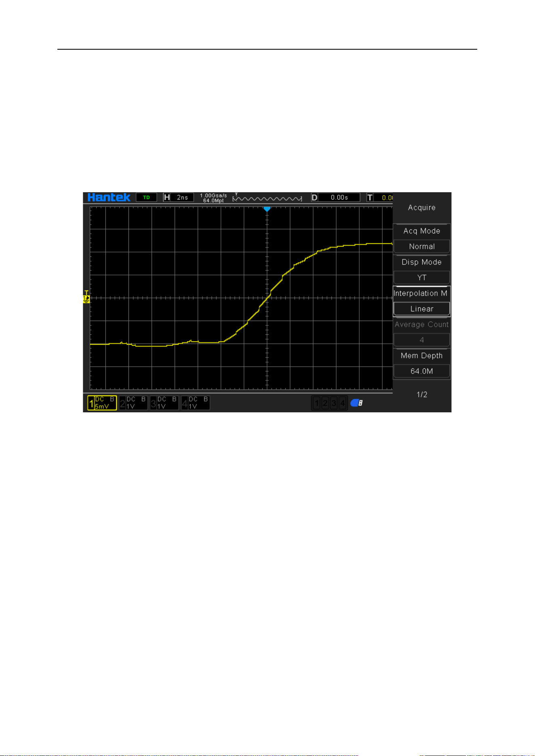Screen dimensions: 535x756
Task: Click the waveform memory overview bar
Action: 267,198
